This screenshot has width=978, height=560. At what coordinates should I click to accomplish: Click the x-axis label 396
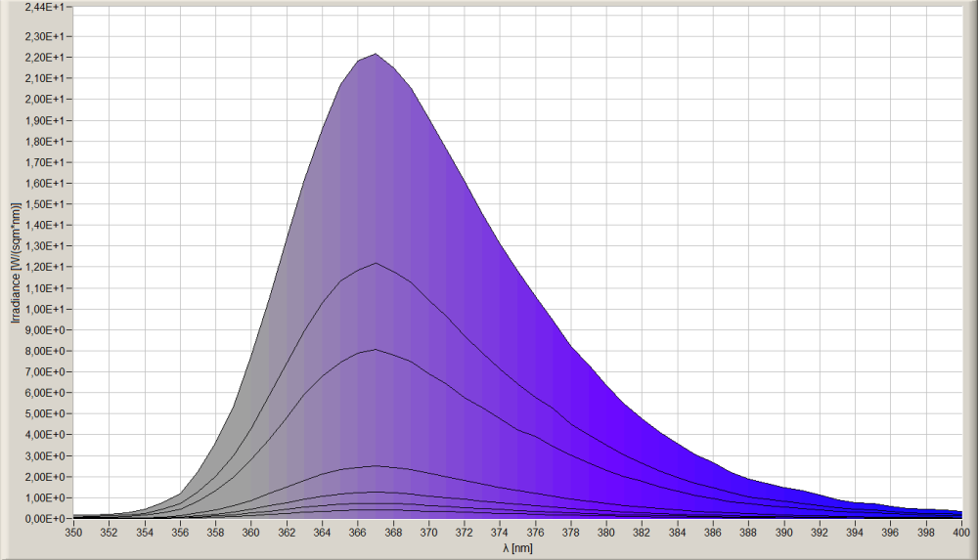click(891, 533)
